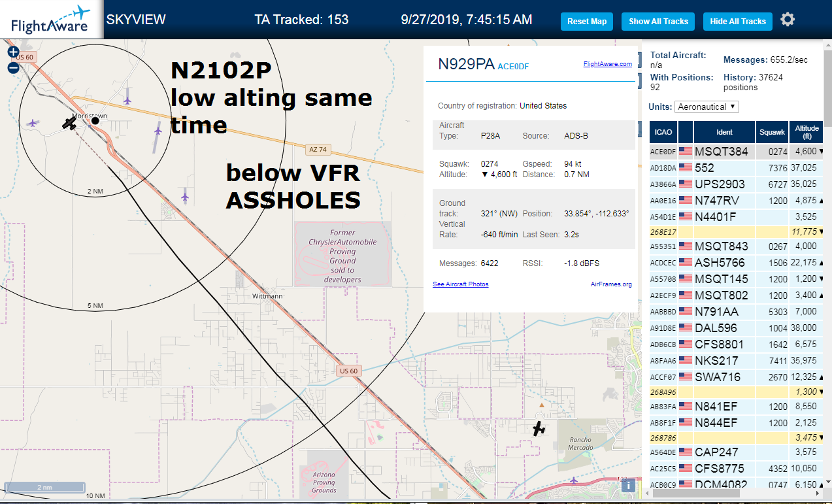Select the NKS217 row
Image resolution: width=832 pixels, height=504 pixels.
(x=737, y=361)
